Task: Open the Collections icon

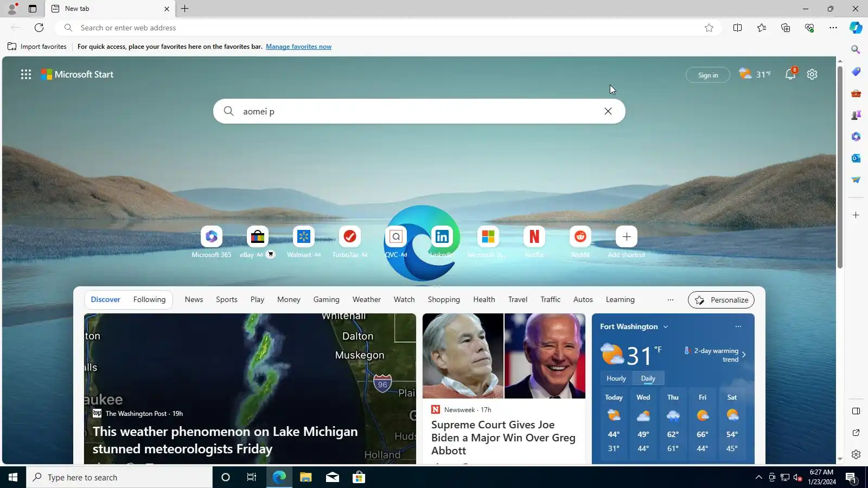Action: pyautogui.click(x=786, y=28)
